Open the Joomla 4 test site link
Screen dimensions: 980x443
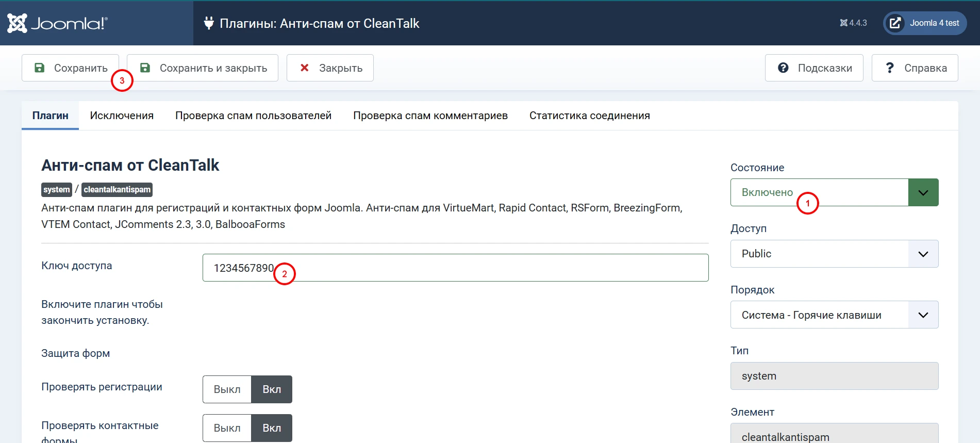[x=925, y=23]
